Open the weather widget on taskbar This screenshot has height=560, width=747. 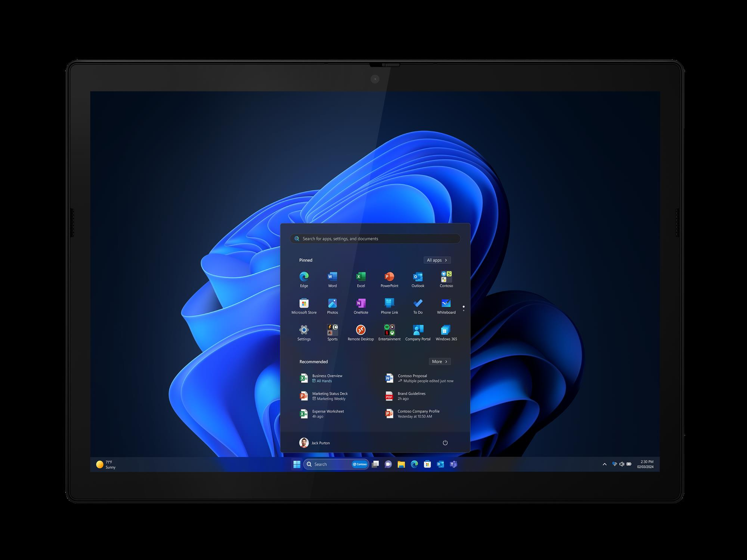tap(106, 465)
